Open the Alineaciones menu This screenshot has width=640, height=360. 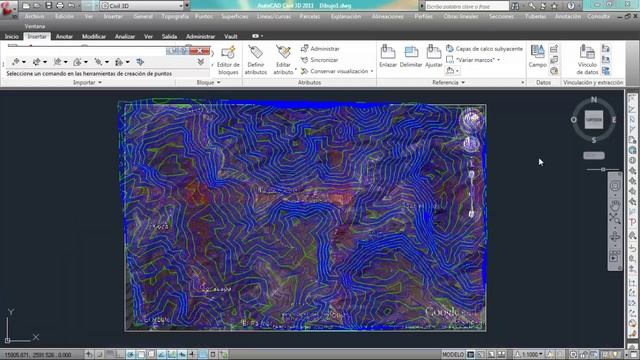coord(387,17)
